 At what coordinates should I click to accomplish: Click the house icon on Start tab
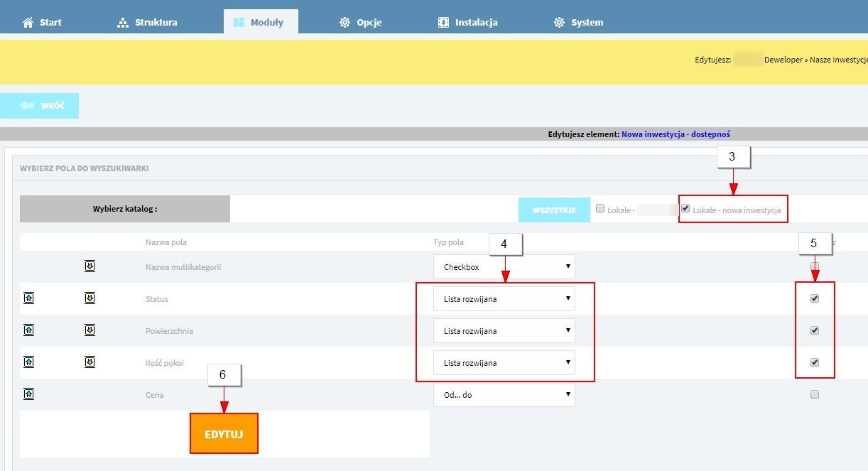[28, 22]
